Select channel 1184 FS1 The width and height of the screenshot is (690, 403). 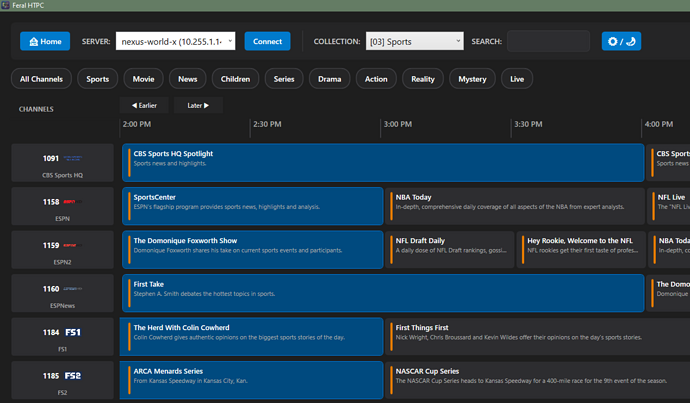(62, 337)
